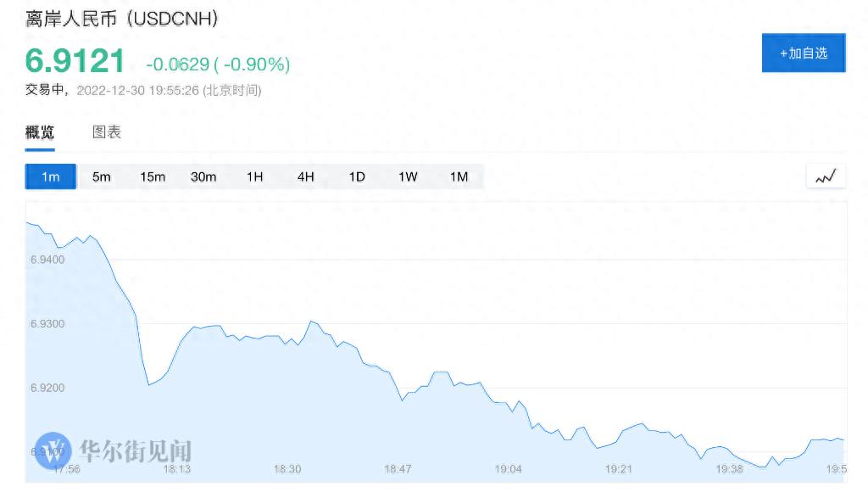The image size is (868, 498).
Task: Click the 19:04 time axis label
Action: 509,469
